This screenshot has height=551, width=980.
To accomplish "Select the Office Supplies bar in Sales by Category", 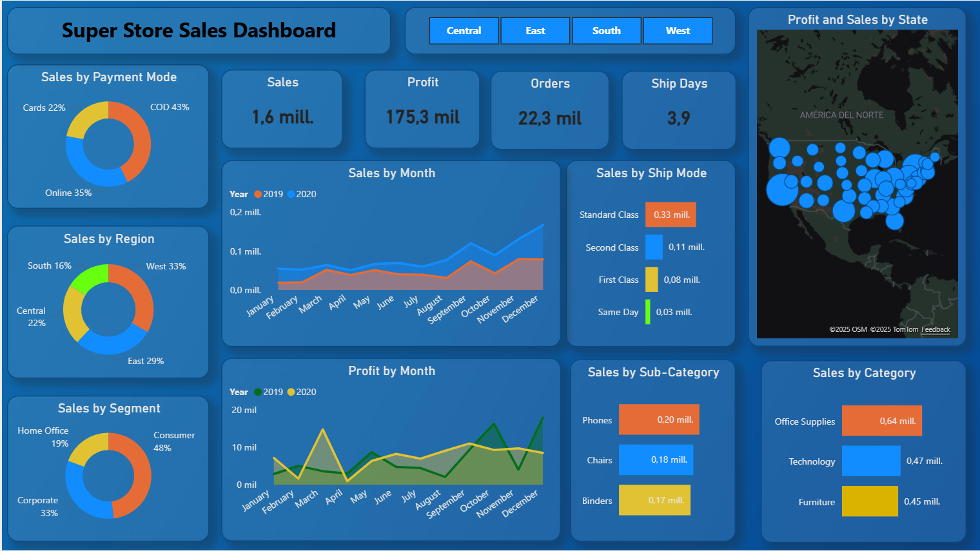I will tap(881, 420).
